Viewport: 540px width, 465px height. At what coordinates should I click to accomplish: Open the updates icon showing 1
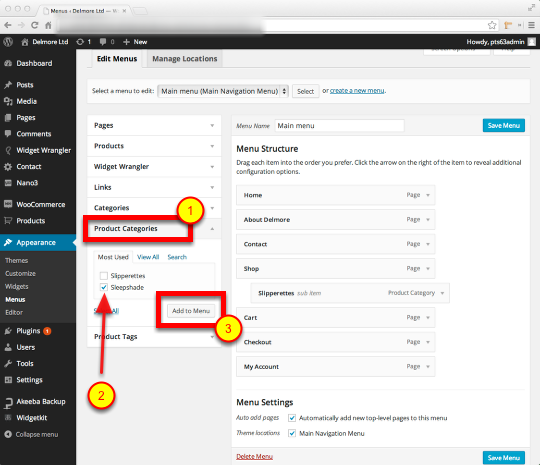pyautogui.click(x=80, y=42)
